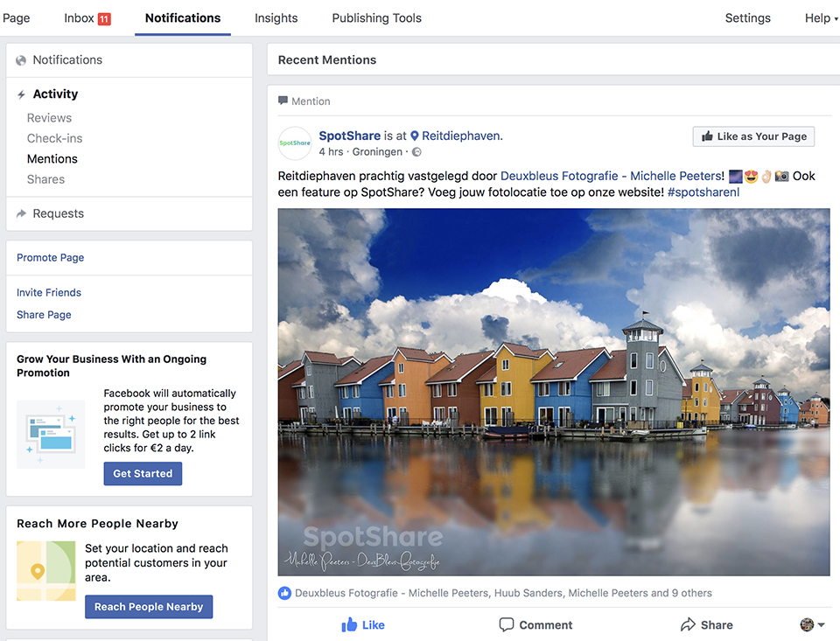Click the map location illustration
The width and height of the screenshot is (840, 641).
click(46, 571)
